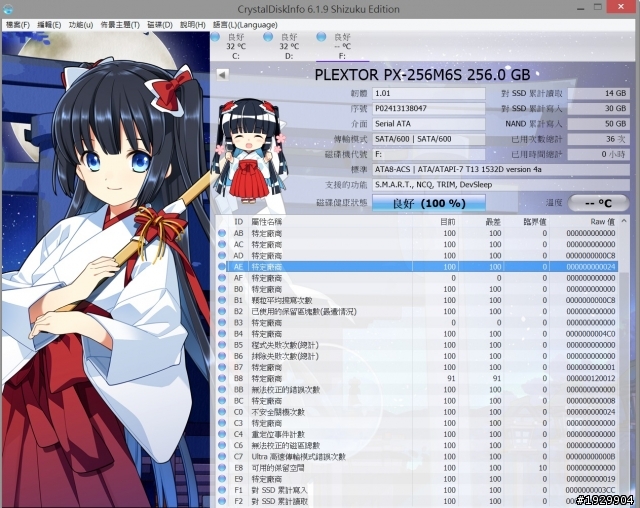Viewport: 640px width, 508px height.
Task: Click the PLEXTOR PX-256M6S 256.0 GB title
Action: pos(422,75)
